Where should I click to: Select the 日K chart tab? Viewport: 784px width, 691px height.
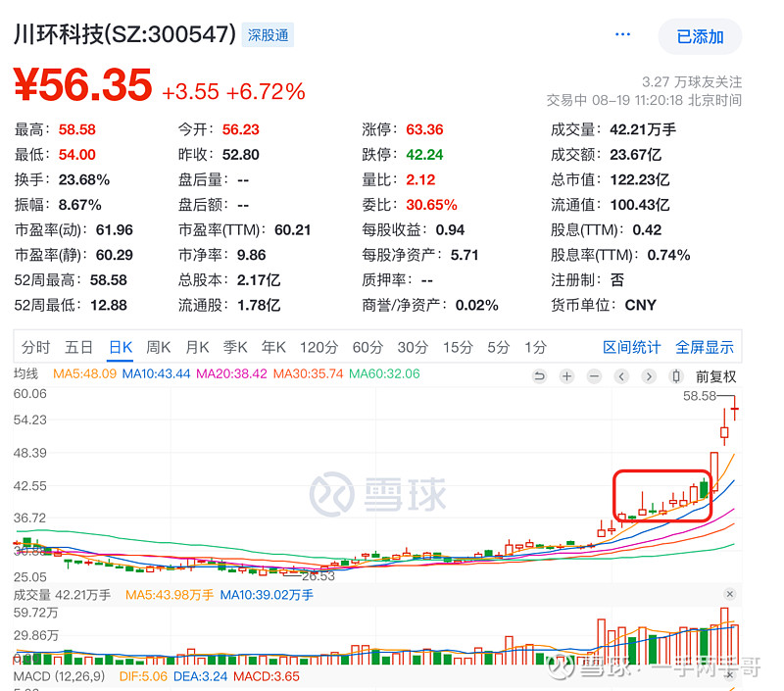(121, 347)
